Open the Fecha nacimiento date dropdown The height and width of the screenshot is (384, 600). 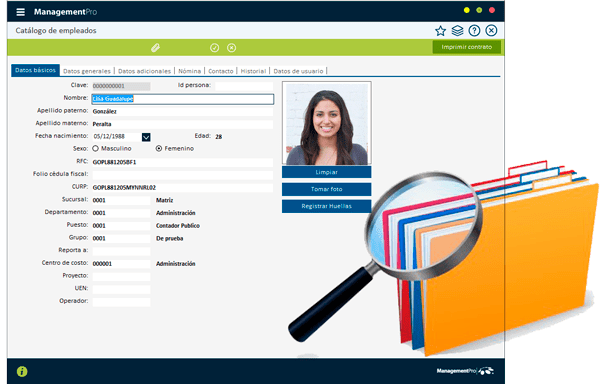coord(146,137)
